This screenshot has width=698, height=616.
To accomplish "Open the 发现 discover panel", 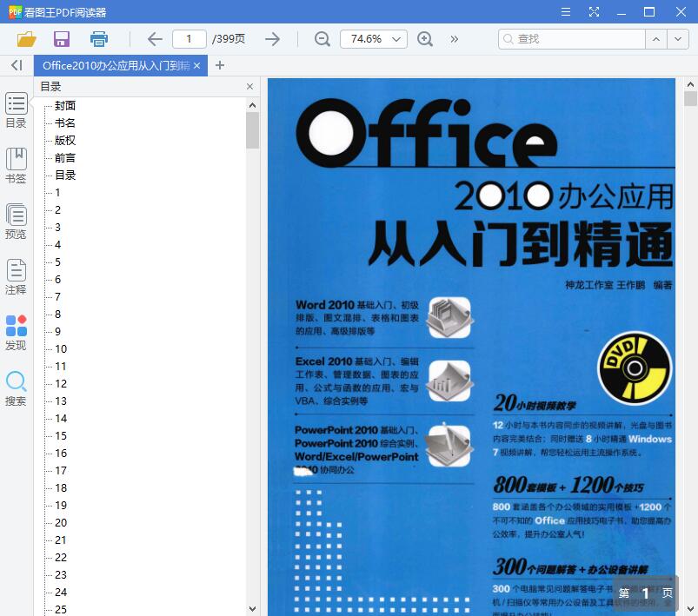I will pos(16,333).
